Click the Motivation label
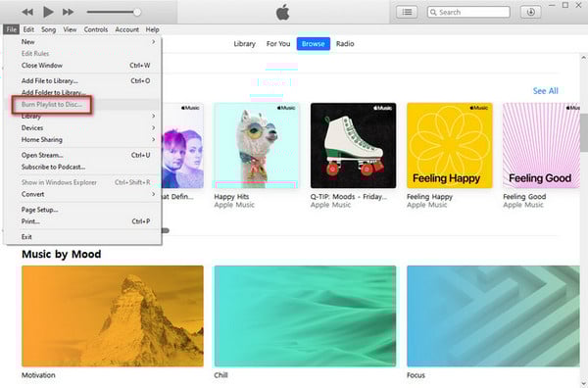The height and width of the screenshot is (388, 588). tap(38, 375)
